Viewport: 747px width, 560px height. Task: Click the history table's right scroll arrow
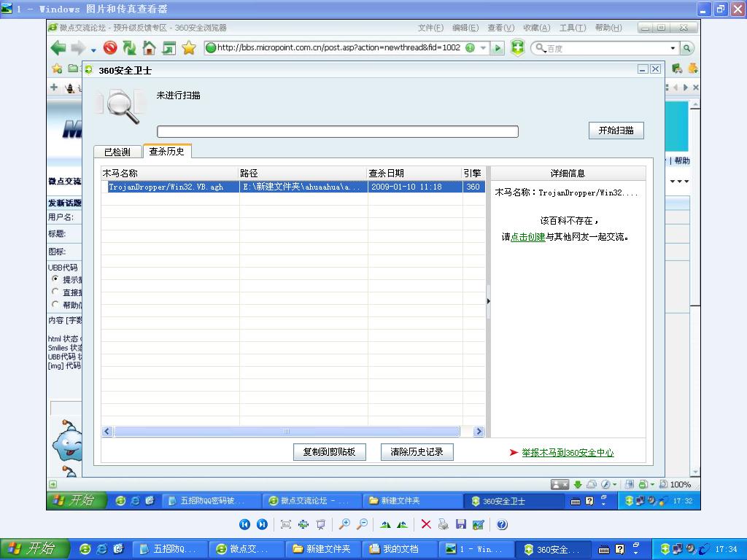click(479, 432)
